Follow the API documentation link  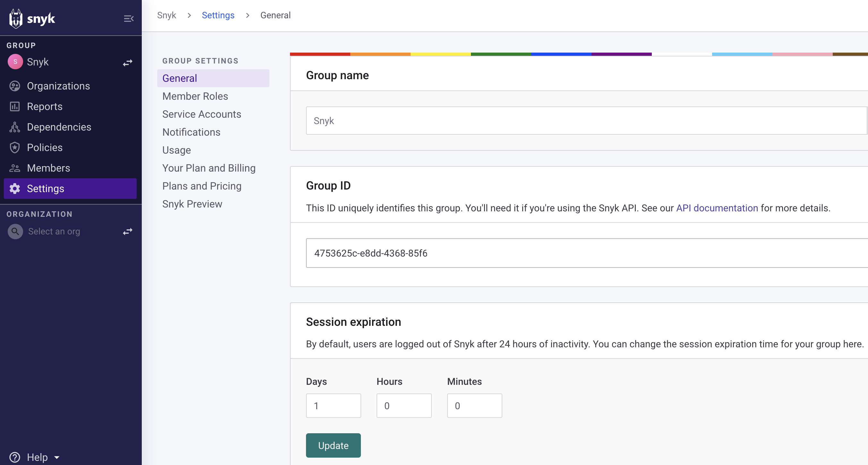pos(717,208)
